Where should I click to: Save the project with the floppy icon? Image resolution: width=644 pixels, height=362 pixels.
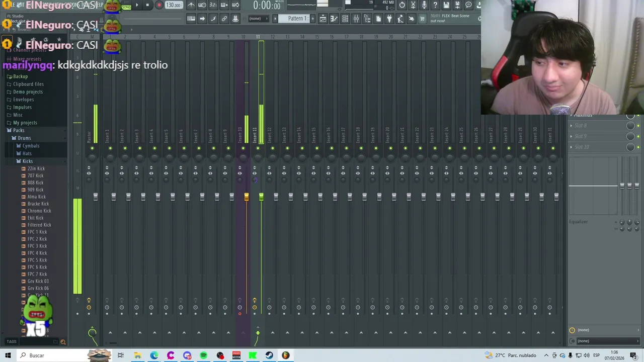tap(446, 5)
